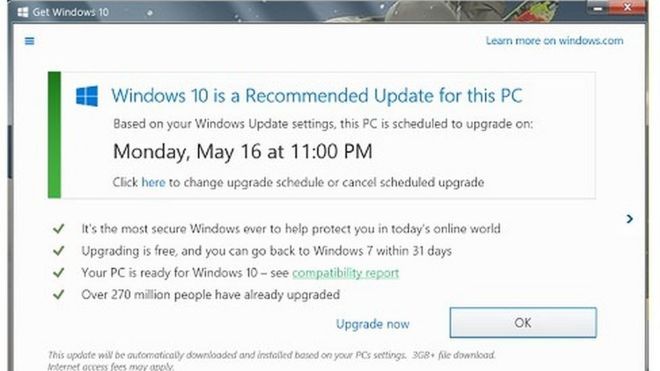Click Windows 10 Recommended Update heading
The height and width of the screenshot is (371, 660).
coord(317,96)
